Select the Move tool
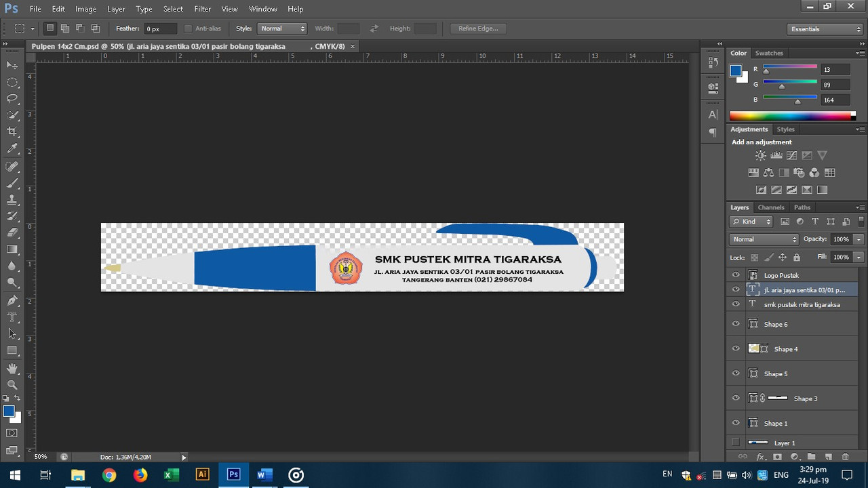The width and height of the screenshot is (868, 488). pos(12,65)
